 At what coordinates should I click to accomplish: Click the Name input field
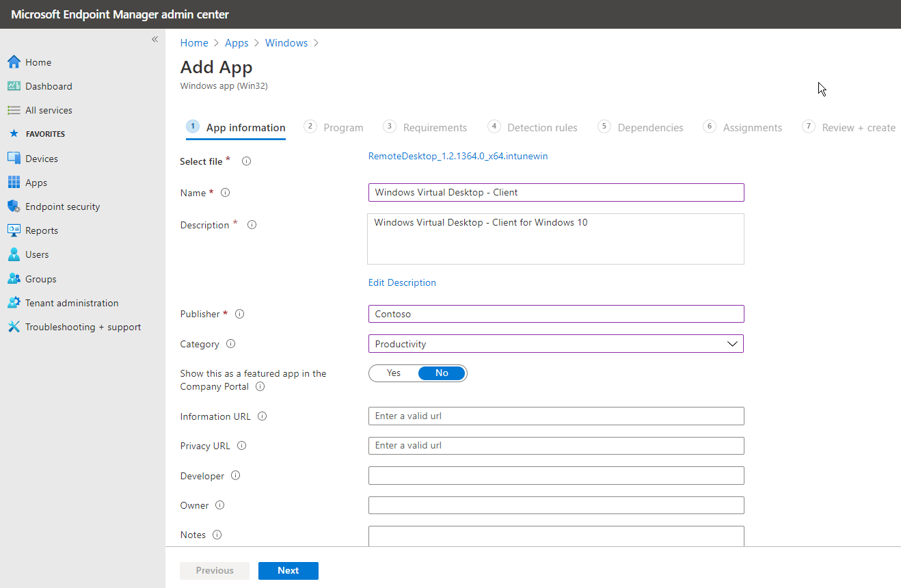coord(556,192)
